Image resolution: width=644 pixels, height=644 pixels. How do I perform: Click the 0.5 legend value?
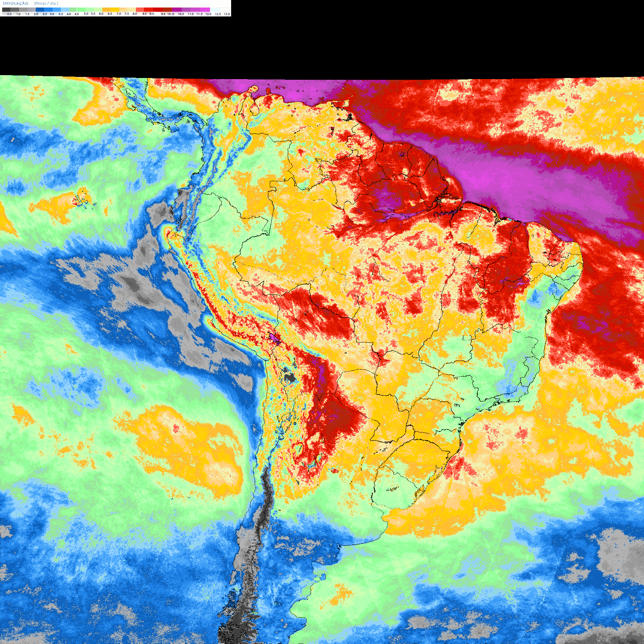pyautogui.click(x=9, y=14)
